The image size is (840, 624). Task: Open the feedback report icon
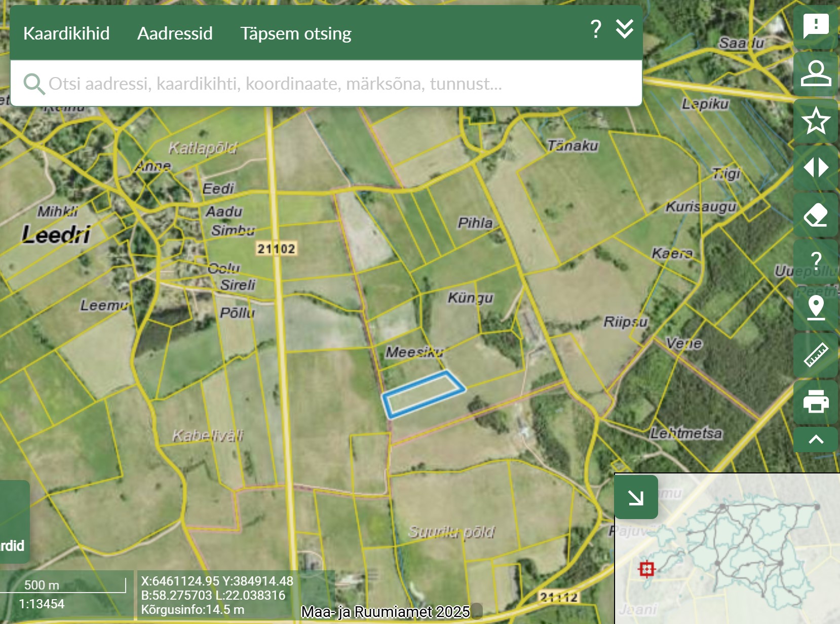(815, 26)
